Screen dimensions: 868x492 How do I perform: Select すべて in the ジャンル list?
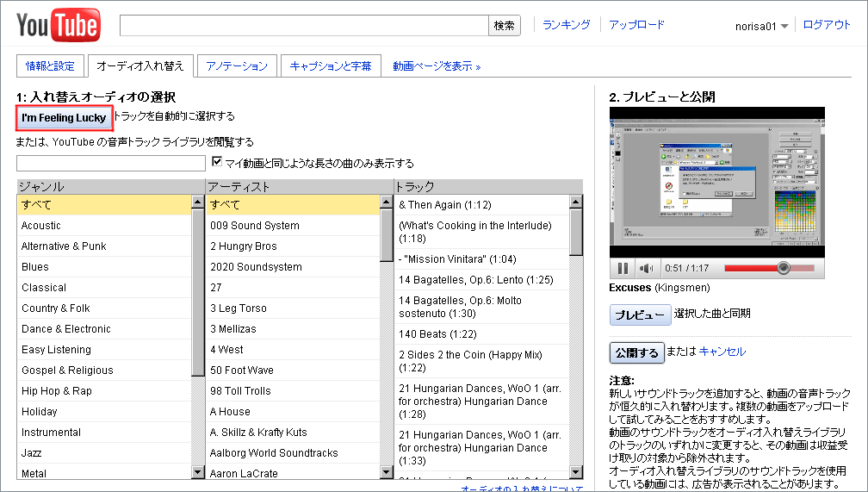104,204
